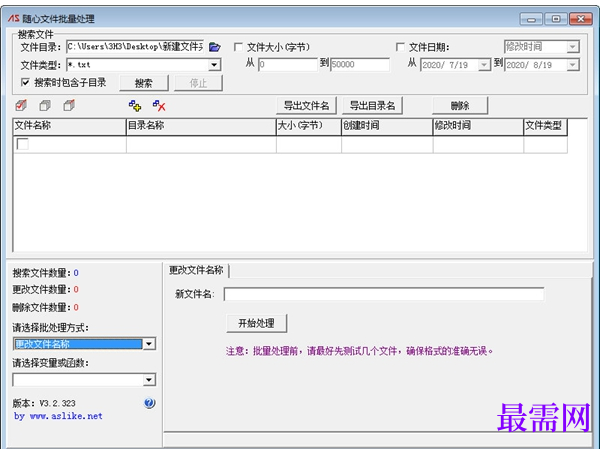The height and width of the screenshot is (449, 609).
Task: Click the AS application logo in title bar
Action: [x=14, y=18]
